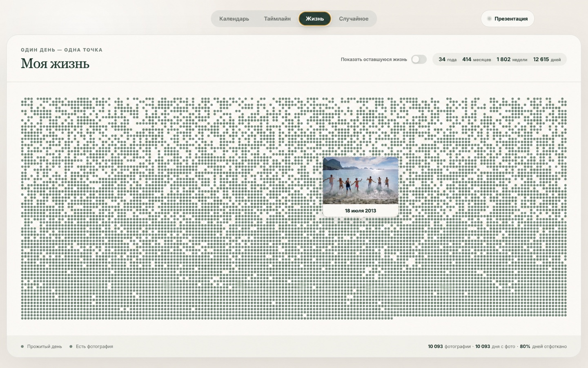Click the Есть фотография legend dot
588x368 pixels.
[x=71, y=347]
